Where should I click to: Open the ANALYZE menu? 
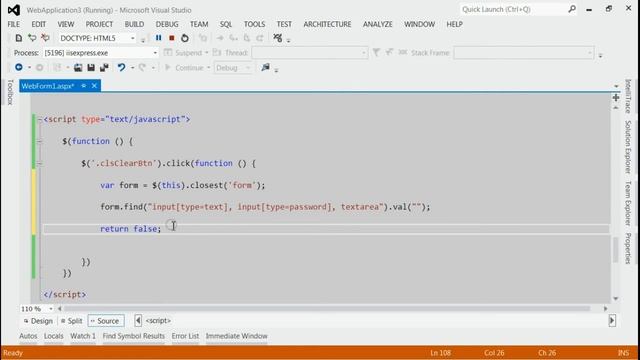(x=378, y=24)
